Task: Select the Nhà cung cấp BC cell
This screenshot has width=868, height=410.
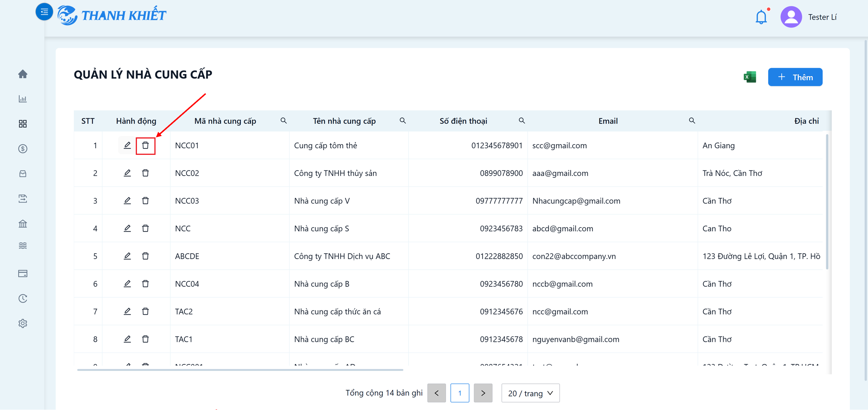Action: [349, 339]
